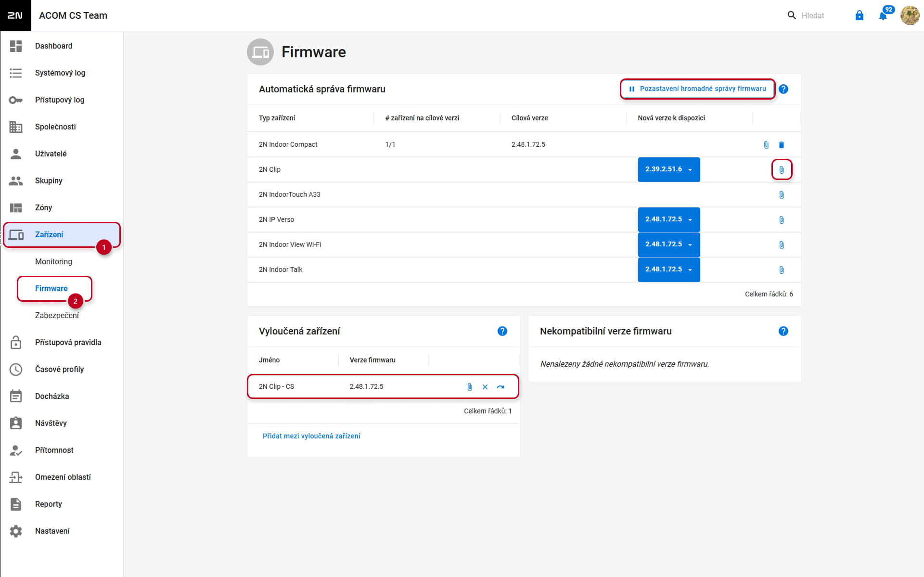Open Zařízení menu item
The width and height of the screenshot is (924, 577).
(62, 235)
